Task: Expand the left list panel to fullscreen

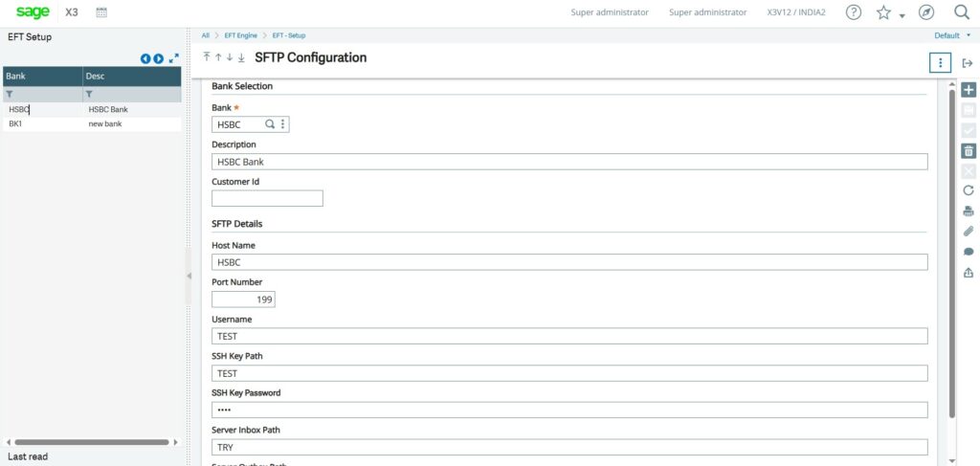Action: pyautogui.click(x=173, y=58)
